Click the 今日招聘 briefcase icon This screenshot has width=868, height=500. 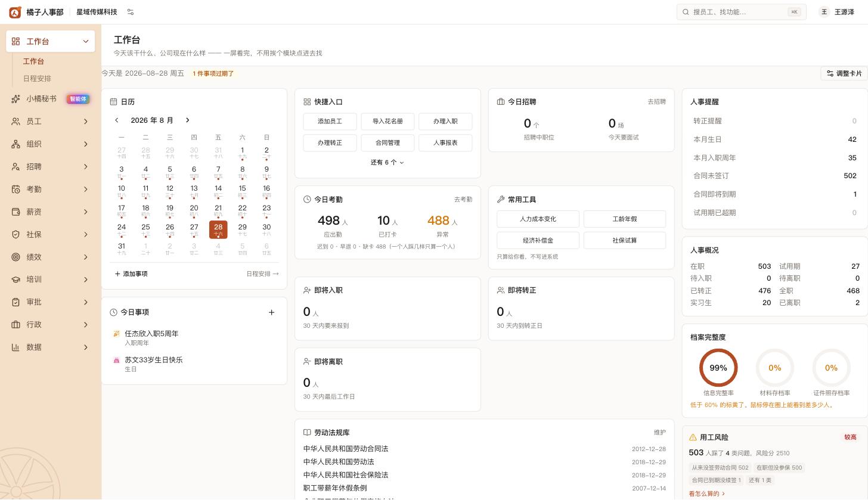[x=501, y=102]
